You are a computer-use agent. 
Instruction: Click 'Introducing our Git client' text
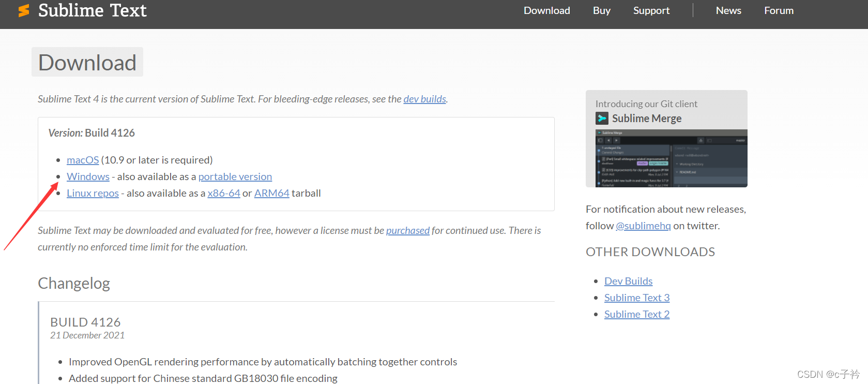click(646, 104)
